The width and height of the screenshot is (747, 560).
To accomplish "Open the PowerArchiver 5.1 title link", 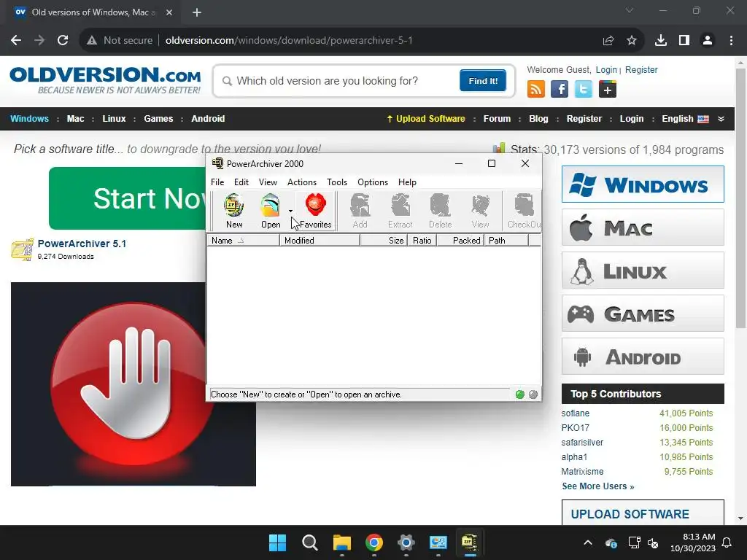I will tap(82, 244).
